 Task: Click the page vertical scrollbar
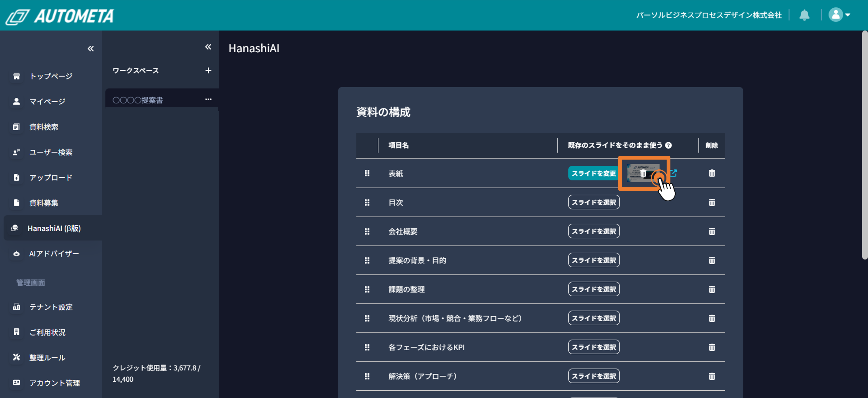pos(865,145)
